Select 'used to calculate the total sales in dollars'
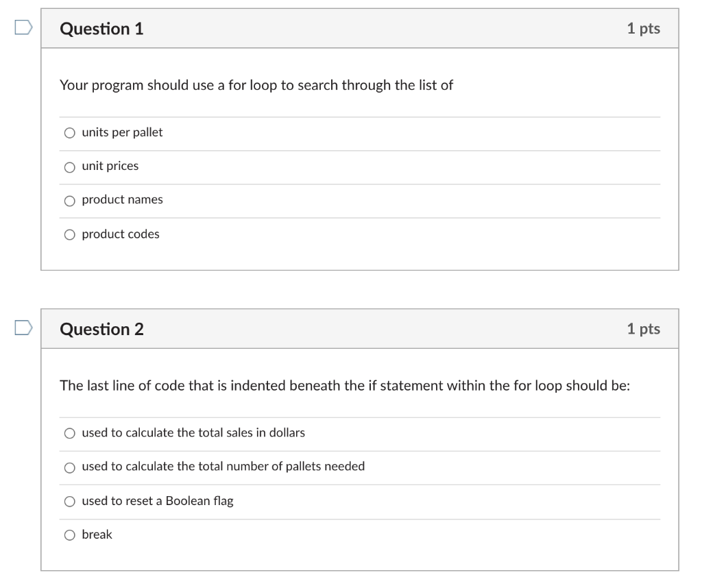The width and height of the screenshot is (702, 588). pos(69,432)
